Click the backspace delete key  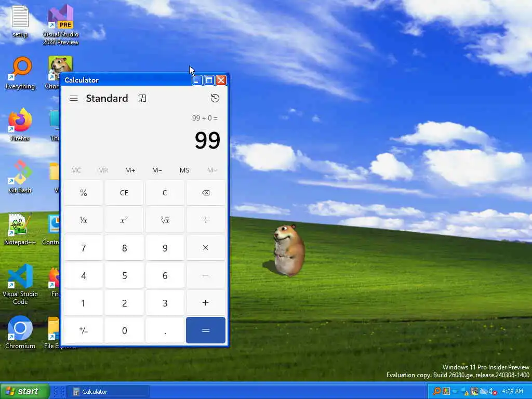coord(206,193)
